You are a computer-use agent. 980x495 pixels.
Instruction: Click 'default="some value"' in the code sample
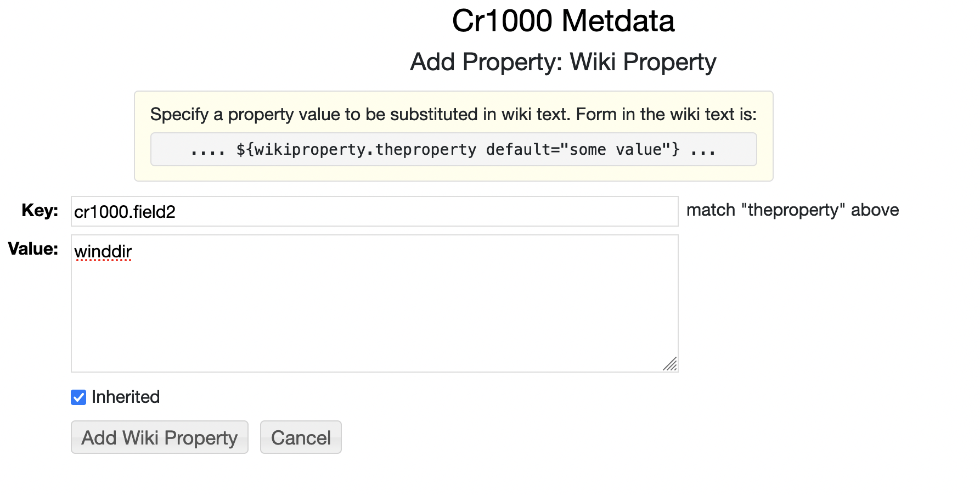(x=583, y=149)
